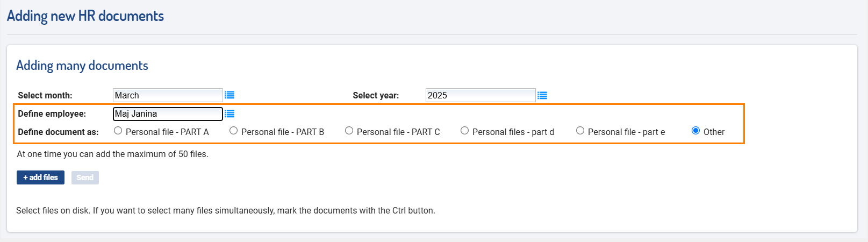
Task: Choose Personal file - PART C option
Action: (349, 131)
